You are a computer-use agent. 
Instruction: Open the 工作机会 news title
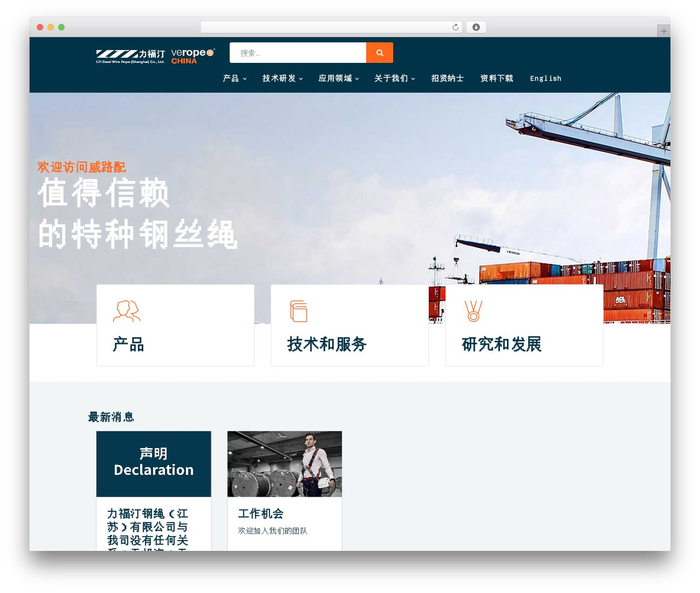point(261,514)
